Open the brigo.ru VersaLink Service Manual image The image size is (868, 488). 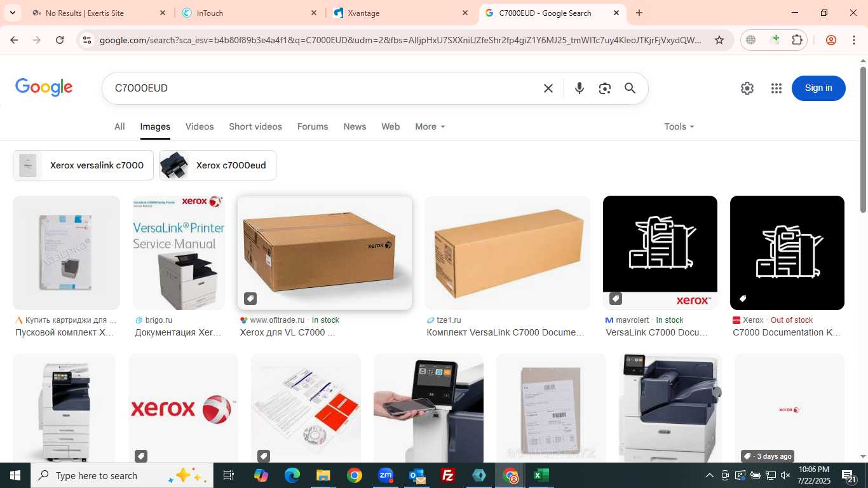(179, 253)
